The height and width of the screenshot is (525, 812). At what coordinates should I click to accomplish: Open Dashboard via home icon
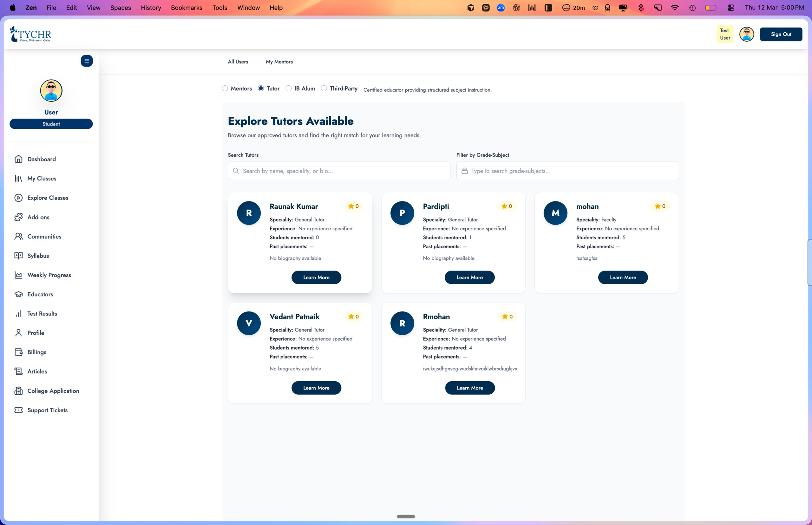point(18,159)
